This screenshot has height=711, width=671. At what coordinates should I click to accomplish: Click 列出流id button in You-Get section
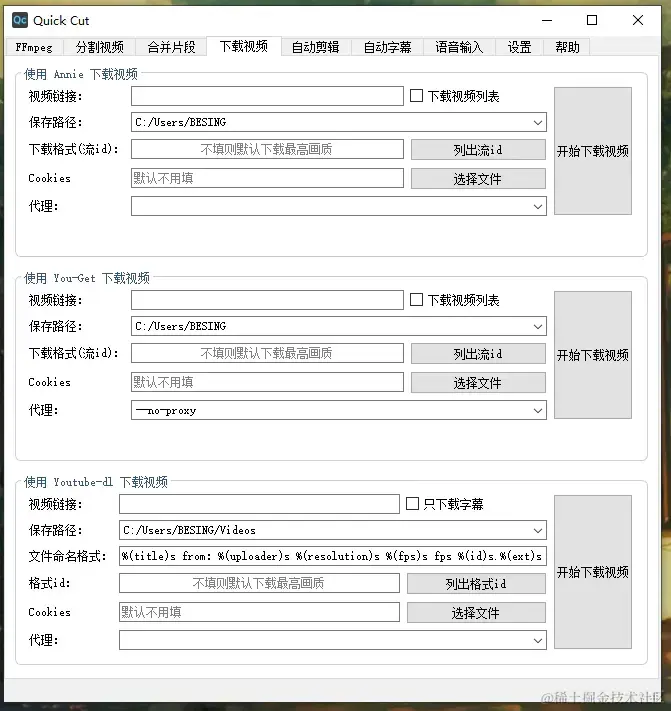pyautogui.click(x=478, y=354)
